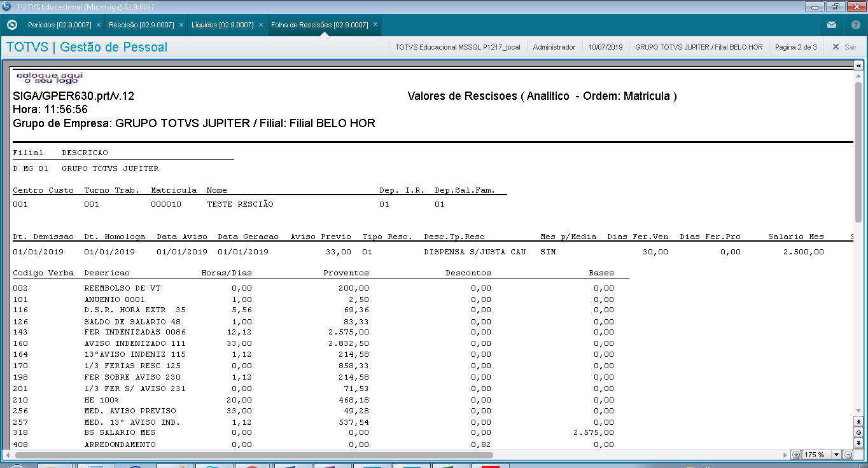Click the TESTE RESCIÃO employee name
868x468 pixels.
[x=240, y=204]
